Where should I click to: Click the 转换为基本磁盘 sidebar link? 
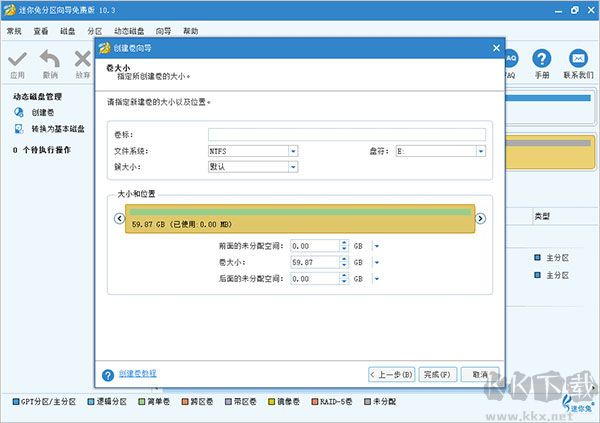[58, 129]
